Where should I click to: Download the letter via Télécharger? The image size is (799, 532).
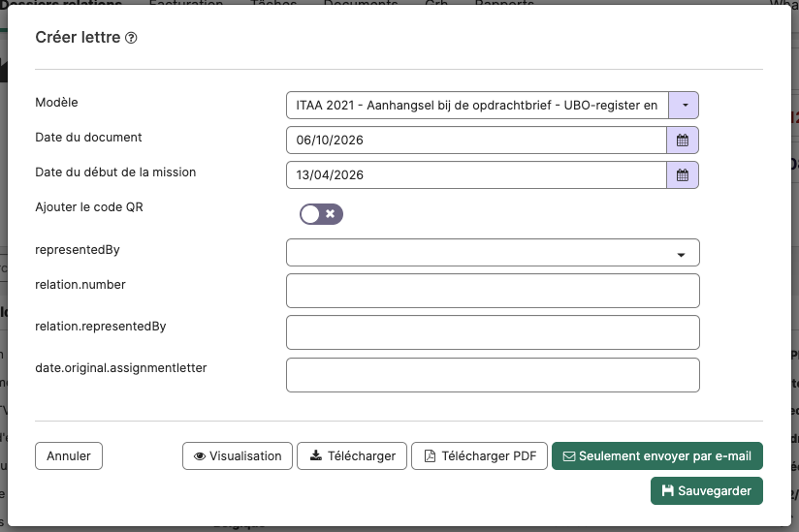(352, 455)
